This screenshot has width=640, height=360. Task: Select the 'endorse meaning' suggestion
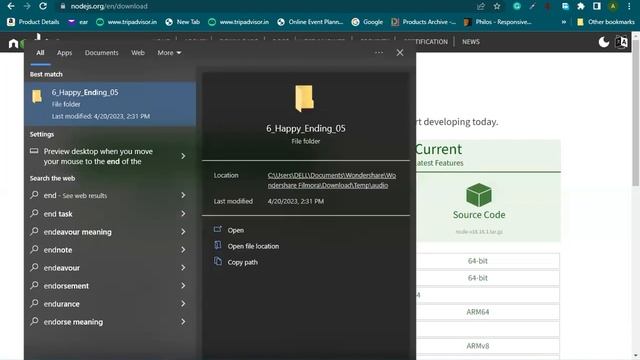point(73,322)
